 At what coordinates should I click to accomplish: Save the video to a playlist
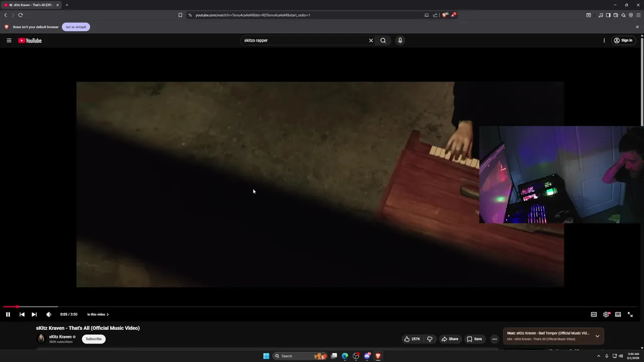coord(474,339)
